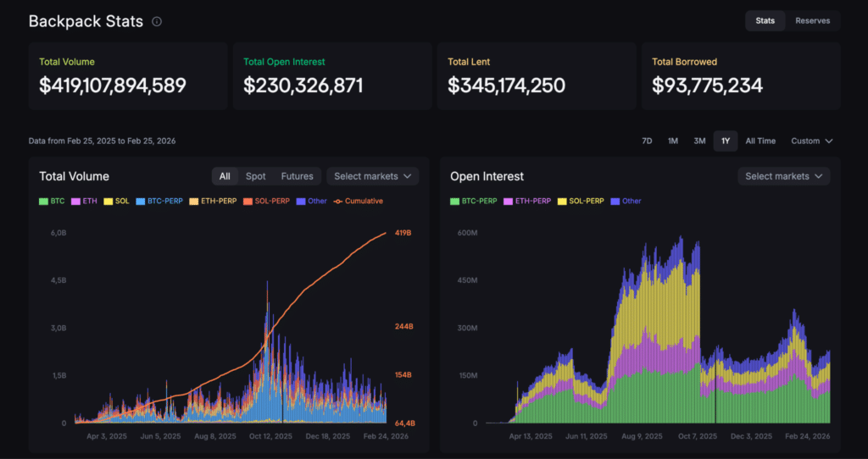The width and height of the screenshot is (868, 459).
Task: Toggle Other legend in Total Volume chart
Action: click(x=312, y=202)
